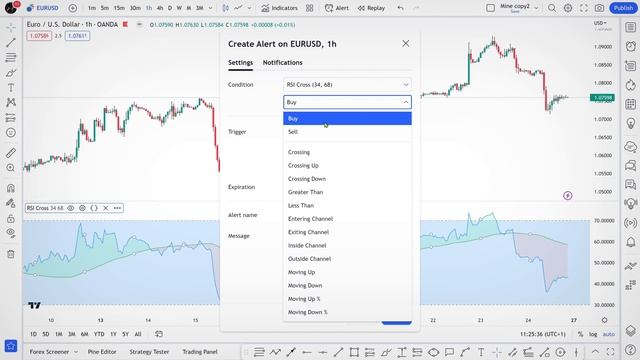Click the Alert toolbar button
640x360 pixels.
(x=337, y=8)
